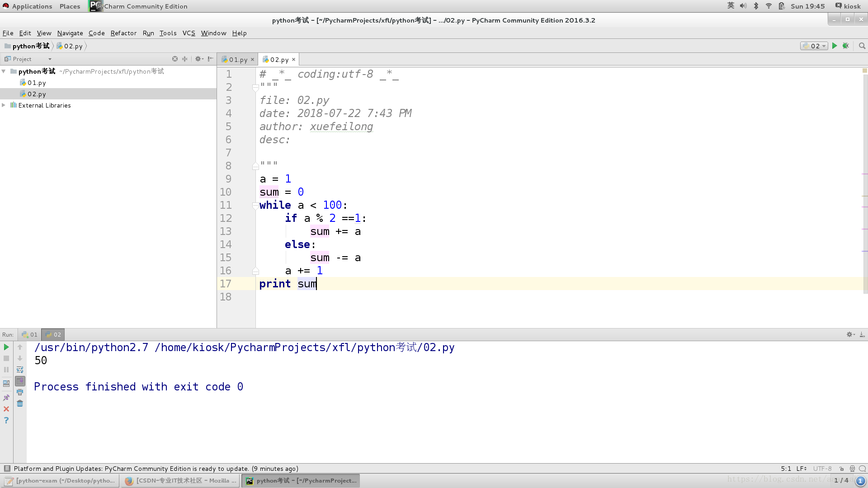Start debugging with the green bug icon
868x488 pixels.
click(846, 46)
